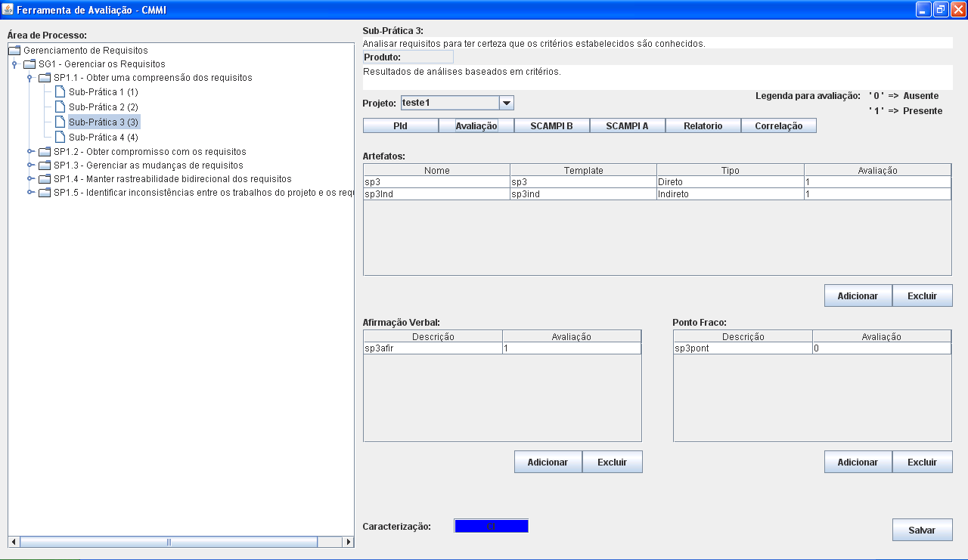Click Excluir under Ponto Fraco
Viewport: 968px width, 560px height.
[923, 462]
